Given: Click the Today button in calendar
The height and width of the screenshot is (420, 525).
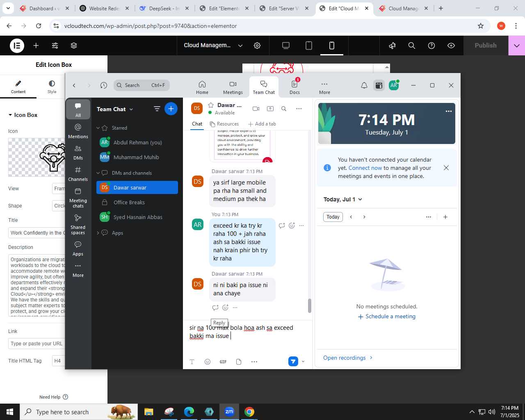Looking at the screenshot, I should [x=333, y=217].
